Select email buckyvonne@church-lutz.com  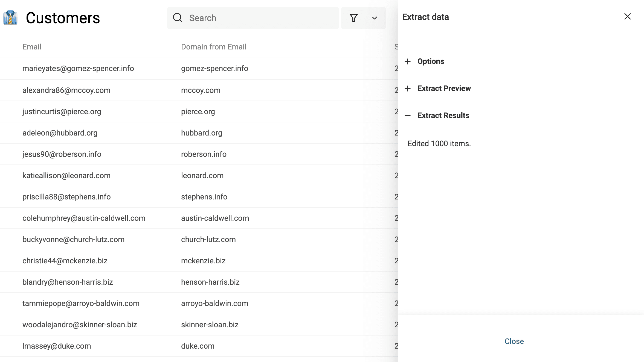coord(73,239)
